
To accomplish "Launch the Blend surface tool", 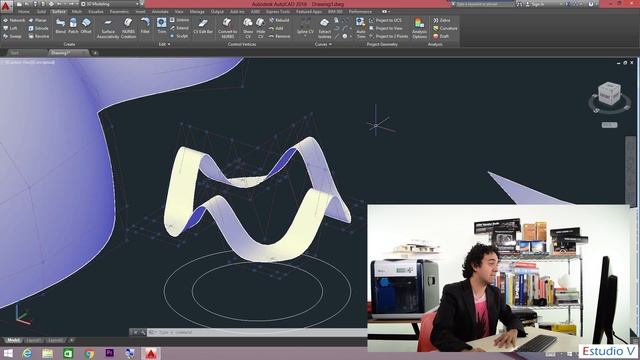I will pos(60,26).
